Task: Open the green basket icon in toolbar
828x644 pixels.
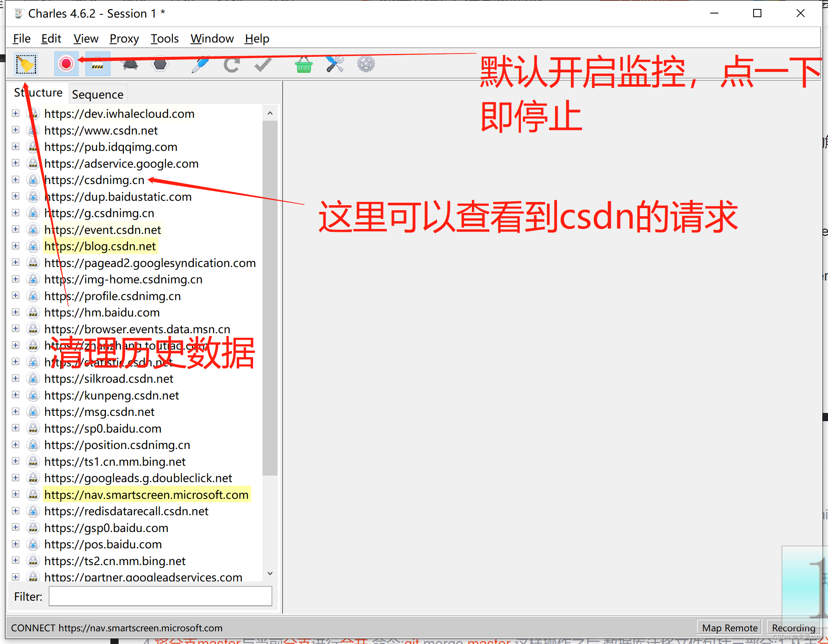Action: tap(303, 64)
